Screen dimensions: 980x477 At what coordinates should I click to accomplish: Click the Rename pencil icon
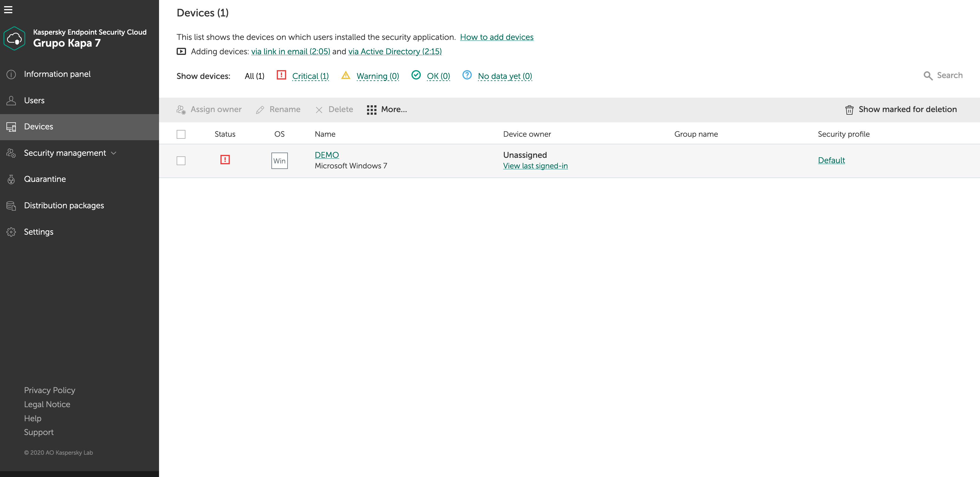260,109
